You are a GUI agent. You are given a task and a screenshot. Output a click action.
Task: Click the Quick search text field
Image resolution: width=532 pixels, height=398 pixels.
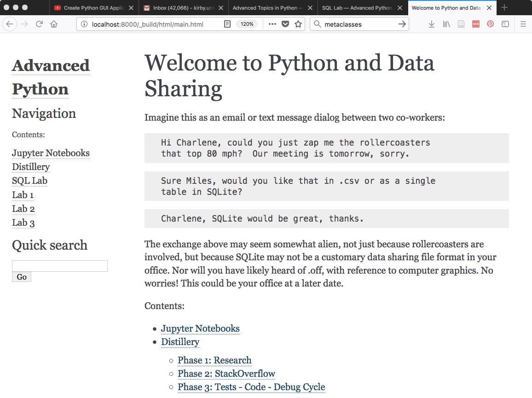pyautogui.click(x=60, y=266)
